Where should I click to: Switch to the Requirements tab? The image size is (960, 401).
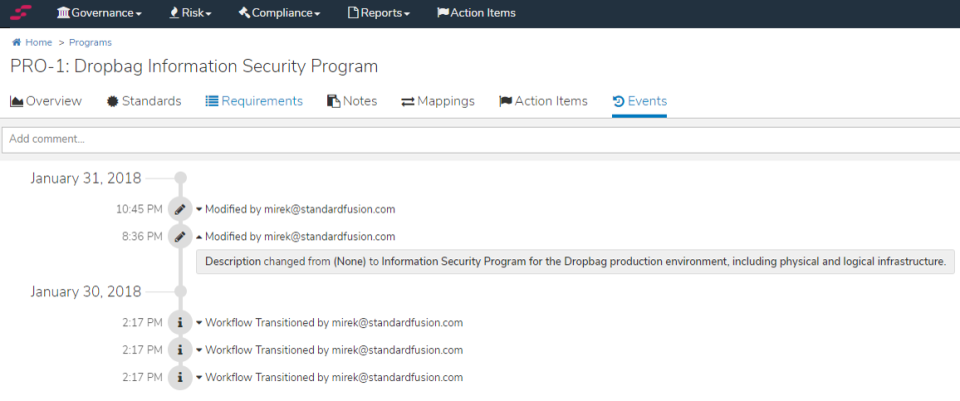coord(254,101)
